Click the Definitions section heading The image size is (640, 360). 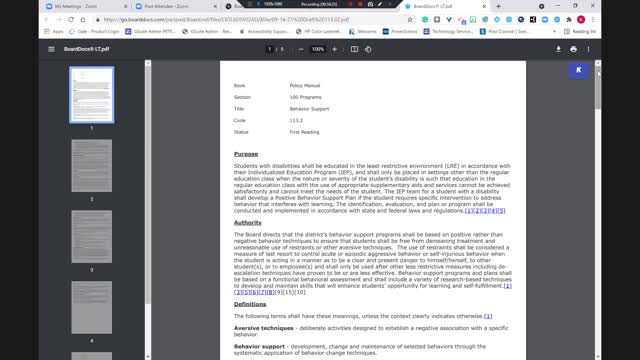[x=250, y=304]
